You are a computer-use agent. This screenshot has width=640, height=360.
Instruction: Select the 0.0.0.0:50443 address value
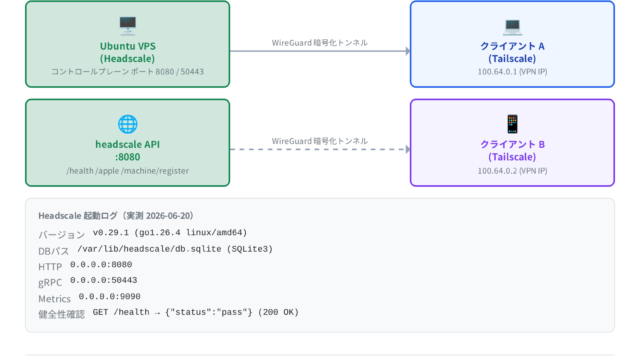[103, 280]
